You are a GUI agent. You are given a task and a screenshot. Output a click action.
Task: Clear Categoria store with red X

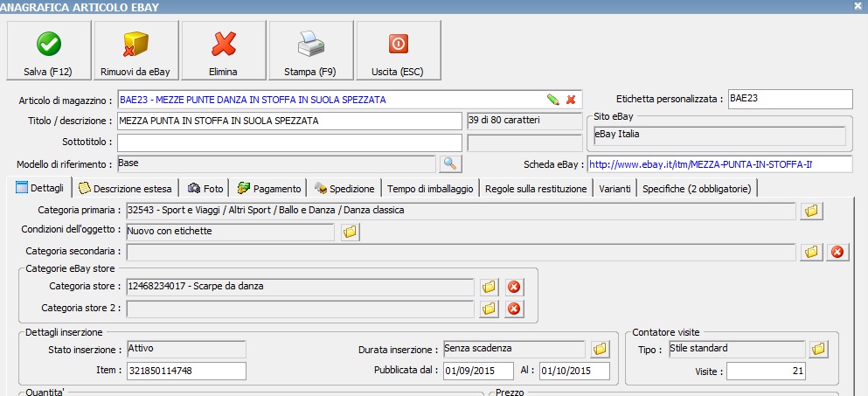(514, 288)
